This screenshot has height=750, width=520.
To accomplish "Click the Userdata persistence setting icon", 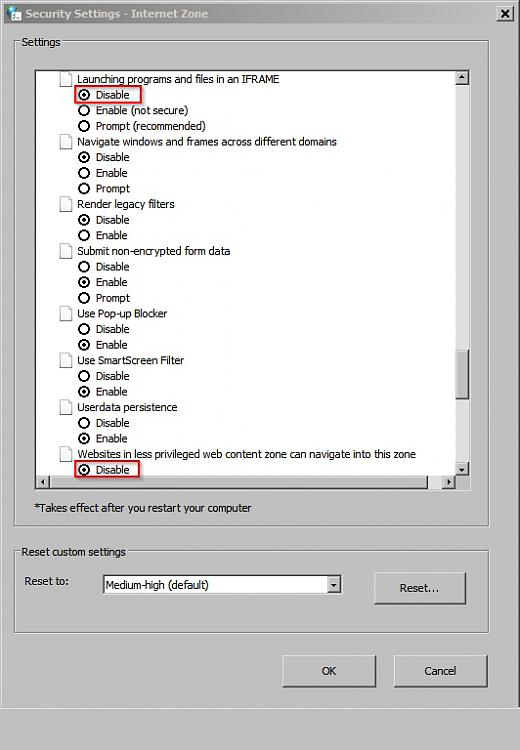I will click(x=66, y=408).
